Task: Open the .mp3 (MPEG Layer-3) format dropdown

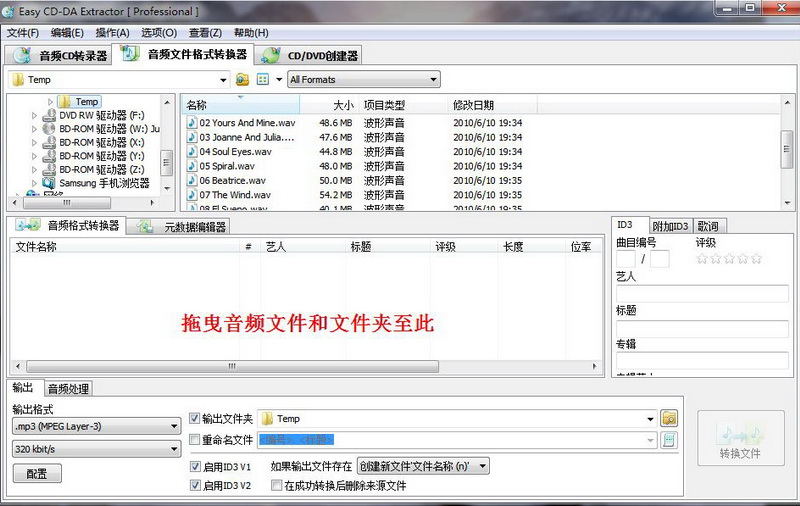Action: point(174,426)
